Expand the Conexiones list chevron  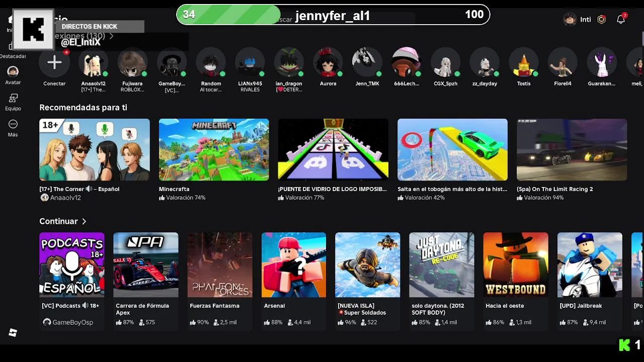coord(111,36)
